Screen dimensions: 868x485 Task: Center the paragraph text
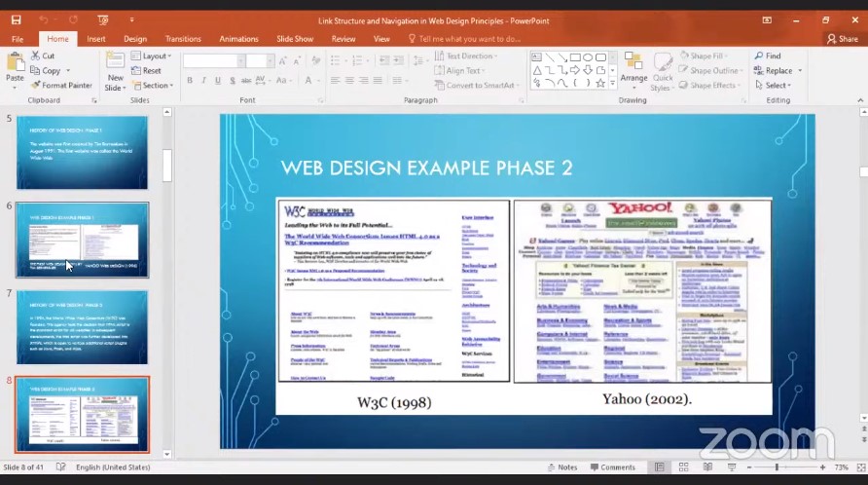(349, 81)
